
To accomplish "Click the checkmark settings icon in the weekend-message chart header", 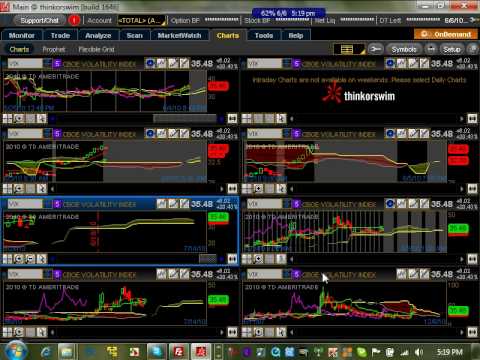I will click(x=424, y=63).
